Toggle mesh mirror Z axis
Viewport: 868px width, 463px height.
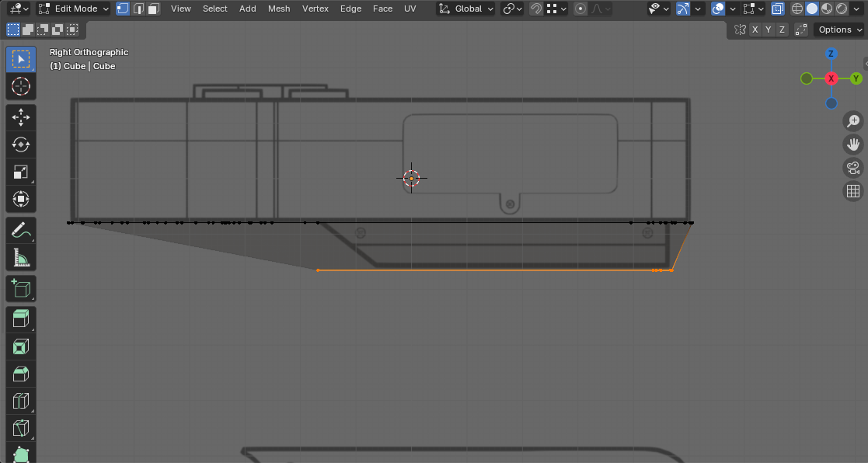click(x=782, y=30)
